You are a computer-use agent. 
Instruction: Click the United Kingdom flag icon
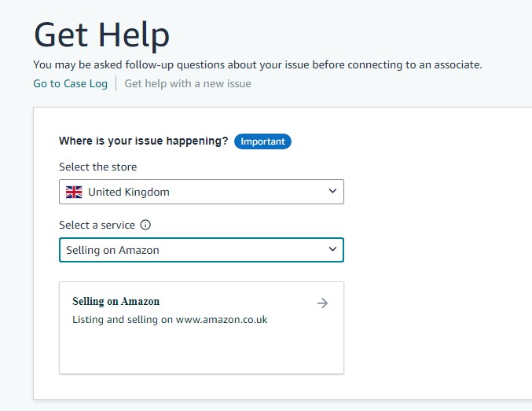point(74,192)
